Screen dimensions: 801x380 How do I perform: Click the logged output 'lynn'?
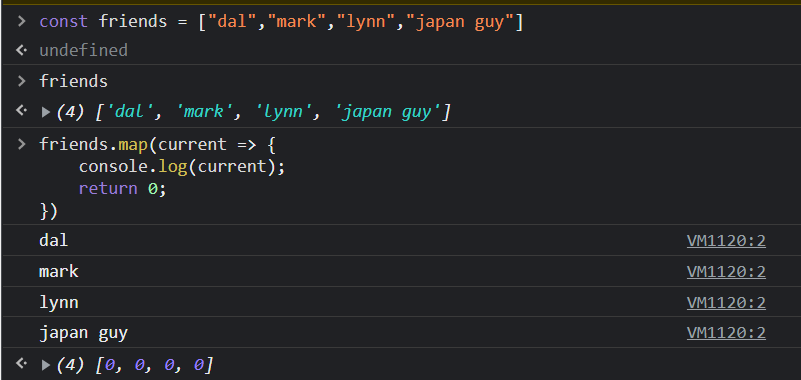(x=59, y=303)
